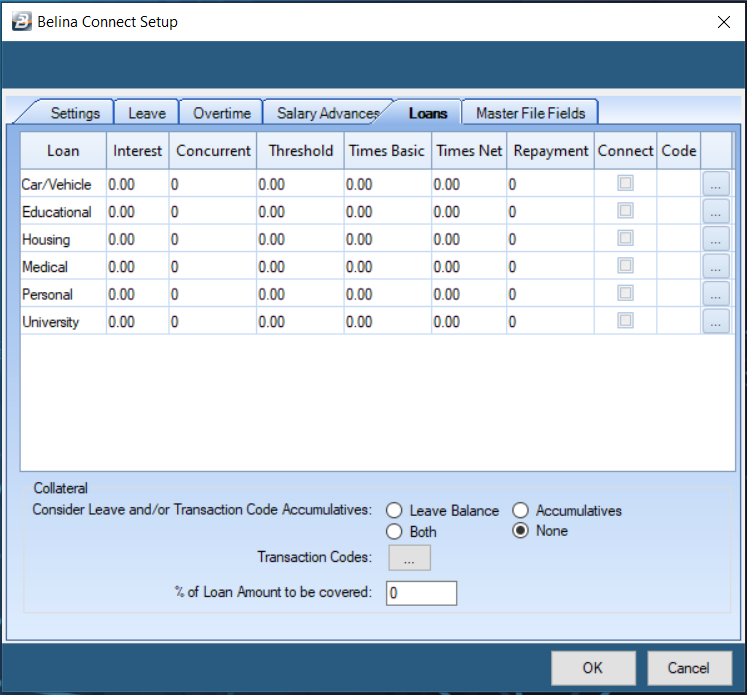Click Interest value in Car/Vehicle row
The image size is (747, 695).
point(137,184)
